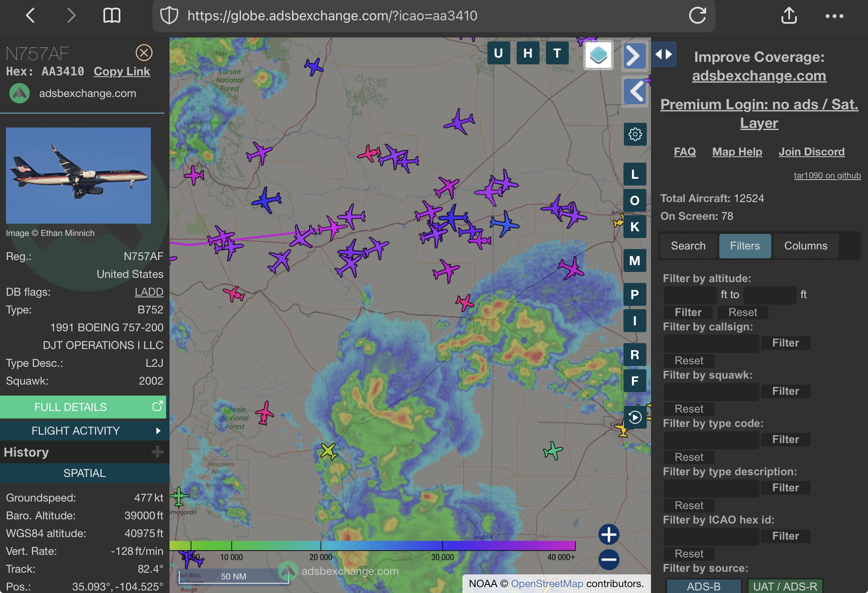Reload the page with the refresh icon

point(697,16)
